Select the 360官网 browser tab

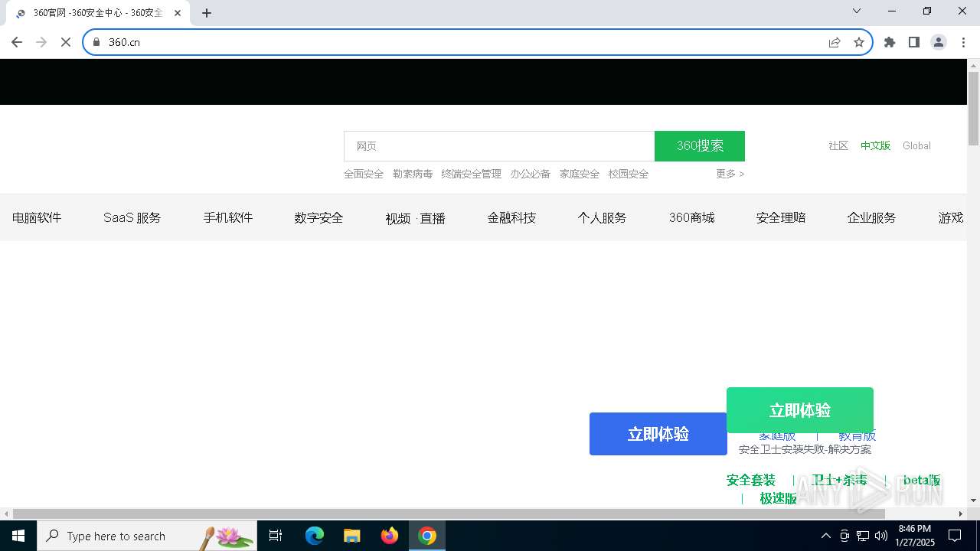[x=98, y=13]
